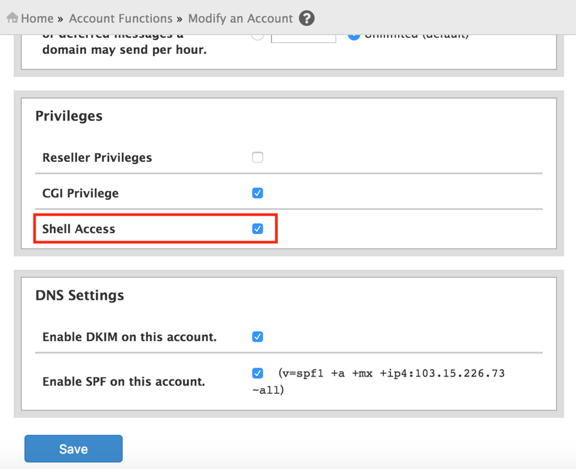The image size is (576, 469).
Task: Enable Reseller Privileges checkbox
Action: (258, 157)
